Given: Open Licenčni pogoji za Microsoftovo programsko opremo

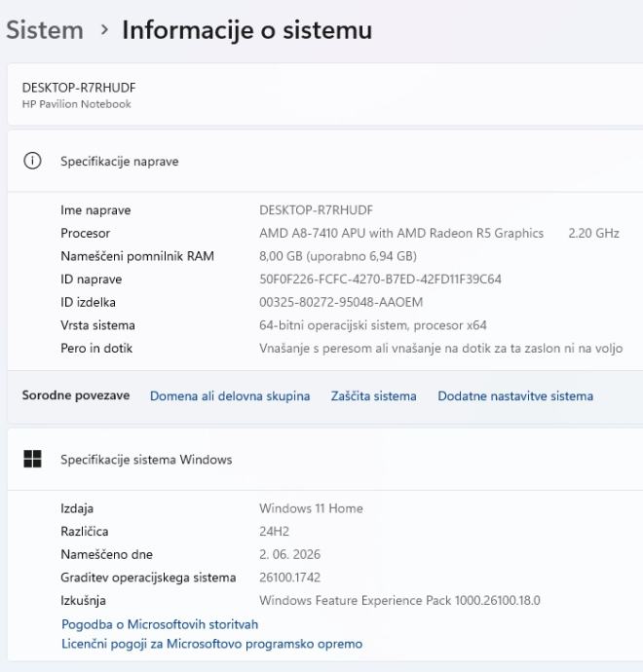Looking at the screenshot, I should click(x=211, y=644).
